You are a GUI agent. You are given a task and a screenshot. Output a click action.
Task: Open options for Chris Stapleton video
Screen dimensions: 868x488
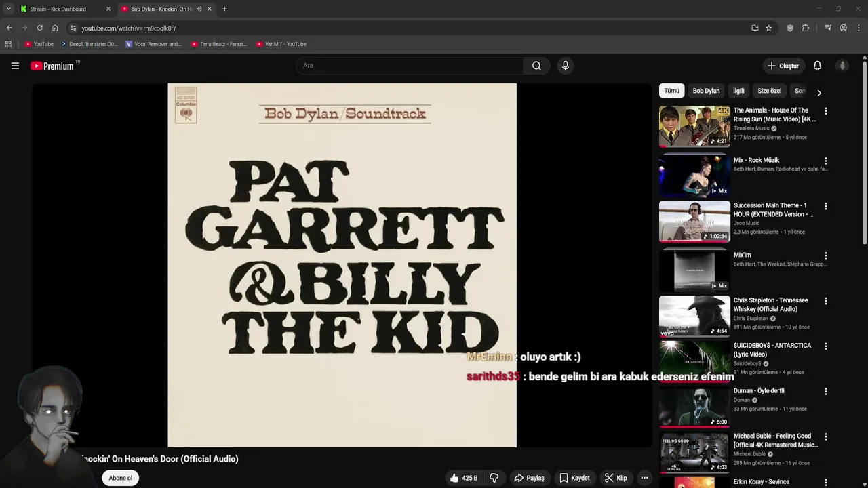pos(825,301)
